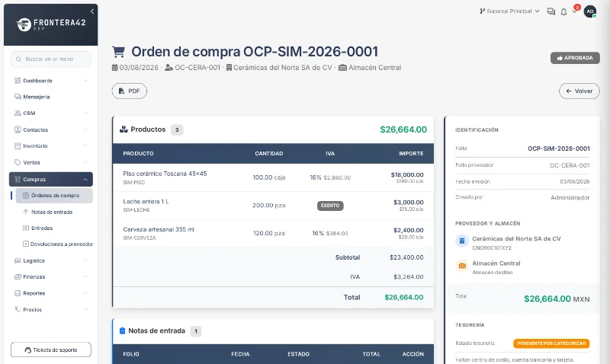Viewport: 610px width, 364px height.
Task: Click the EXENTO tax badge
Action: click(330, 206)
